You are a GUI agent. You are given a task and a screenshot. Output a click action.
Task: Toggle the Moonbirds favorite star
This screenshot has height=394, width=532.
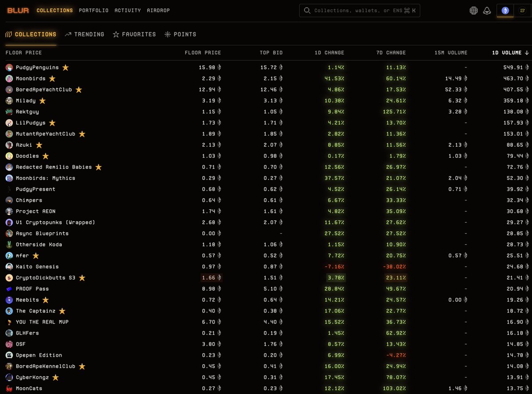click(x=52, y=78)
